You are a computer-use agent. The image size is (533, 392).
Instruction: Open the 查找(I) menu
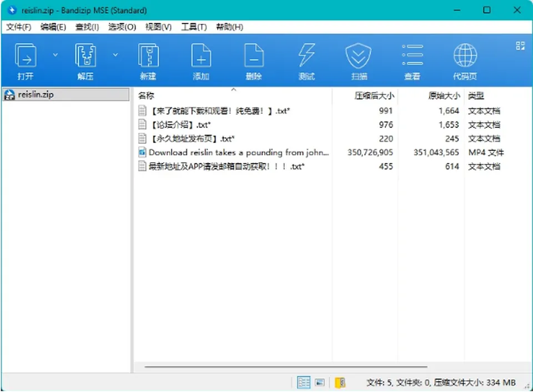pyautogui.click(x=87, y=27)
